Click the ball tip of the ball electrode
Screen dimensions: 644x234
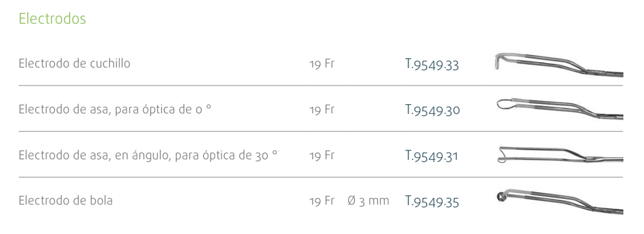click(502, 196)
